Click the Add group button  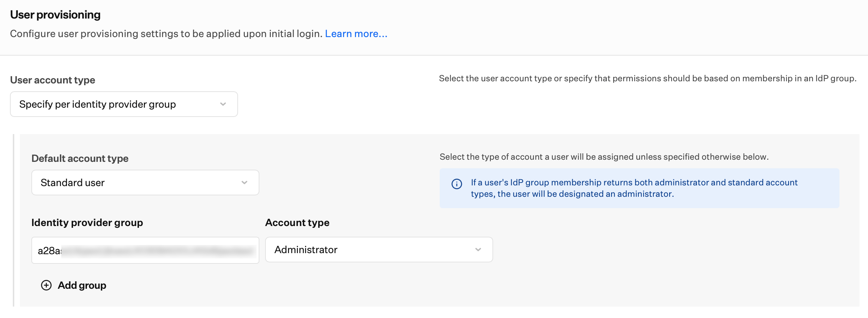pyautogui.click(x=74, y=285)
